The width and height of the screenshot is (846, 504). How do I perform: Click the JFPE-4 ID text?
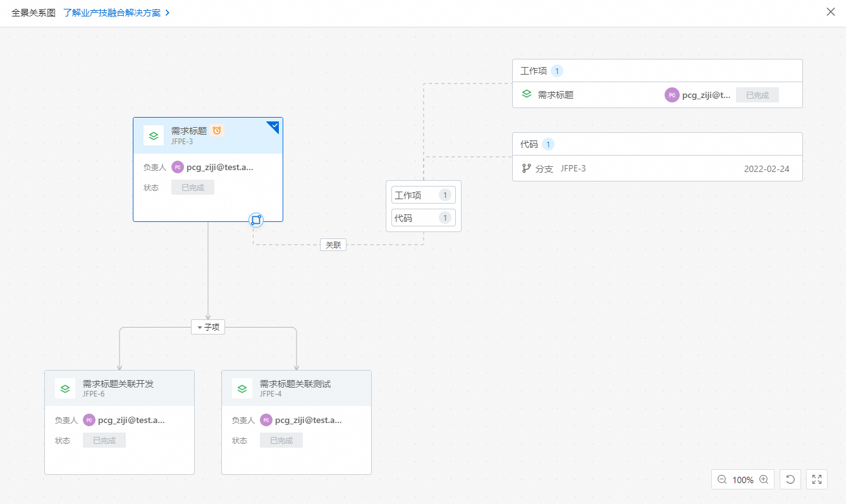(271, 394)
